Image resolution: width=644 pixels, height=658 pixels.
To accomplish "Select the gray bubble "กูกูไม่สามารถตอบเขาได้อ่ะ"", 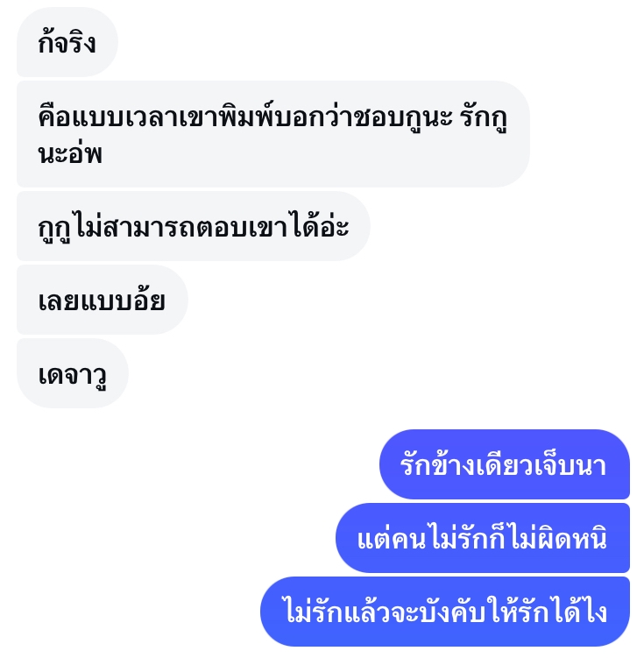I will click(x=194, y=226).
